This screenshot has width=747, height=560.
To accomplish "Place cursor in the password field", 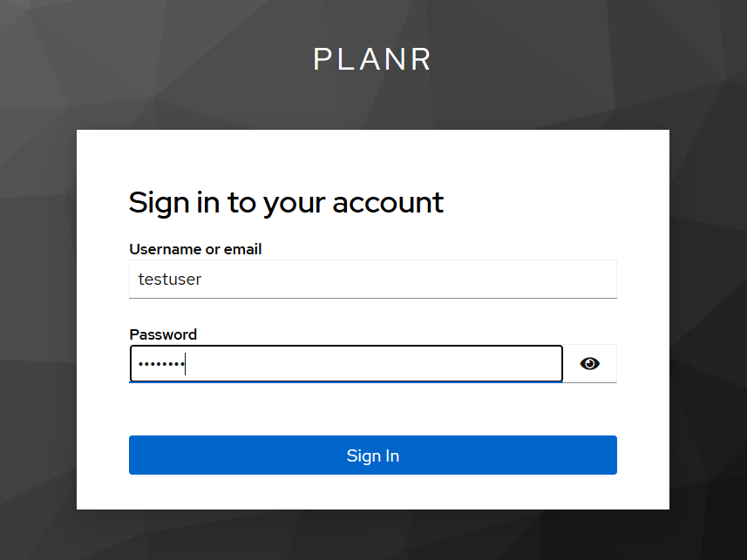I will click(346, 363).
